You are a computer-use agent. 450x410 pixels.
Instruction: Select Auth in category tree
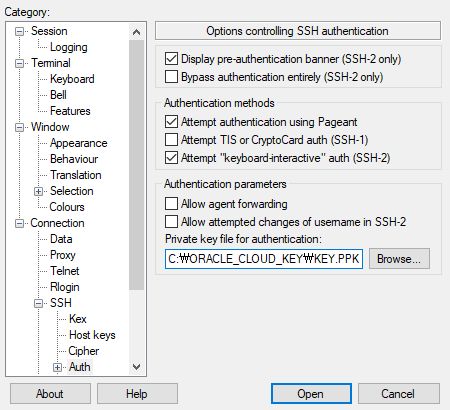tap(80, 367)
